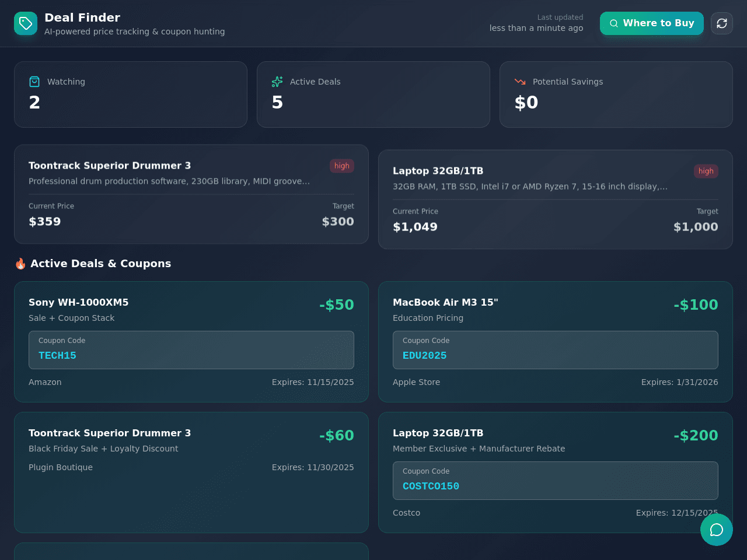
Task: Click the Watching stat card
Action: 131,94
